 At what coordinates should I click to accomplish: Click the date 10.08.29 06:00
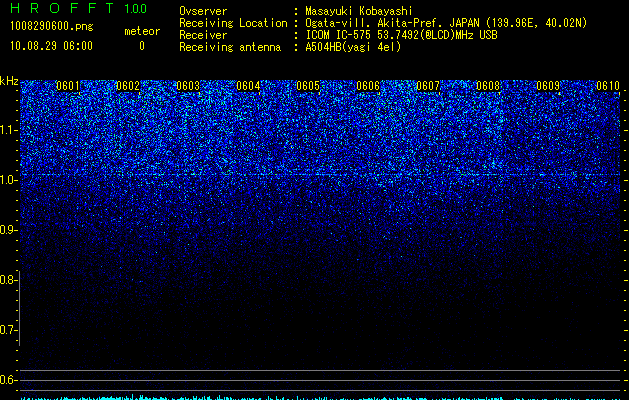tap(51, 46)
